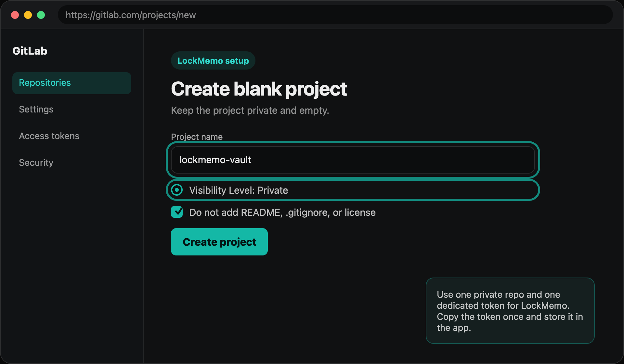Click the Create project button
This screenshot has width=624, height=364.
219,242
